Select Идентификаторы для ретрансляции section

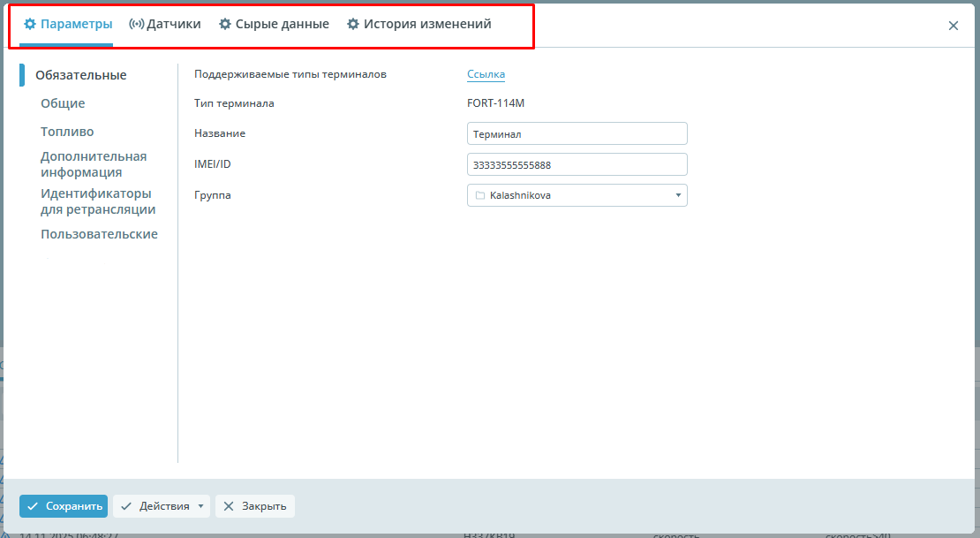98,201
